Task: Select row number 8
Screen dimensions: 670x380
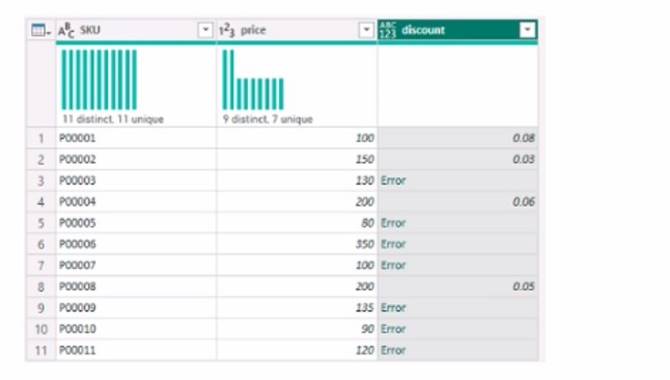Action: pyautogui.click(x=41, y=286)
